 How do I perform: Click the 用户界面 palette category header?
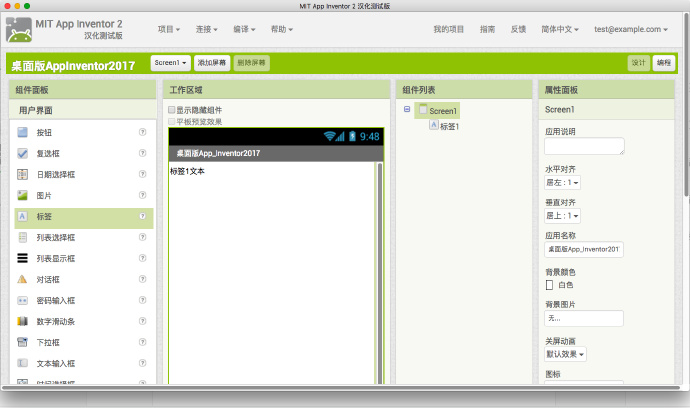pos(83,110)
